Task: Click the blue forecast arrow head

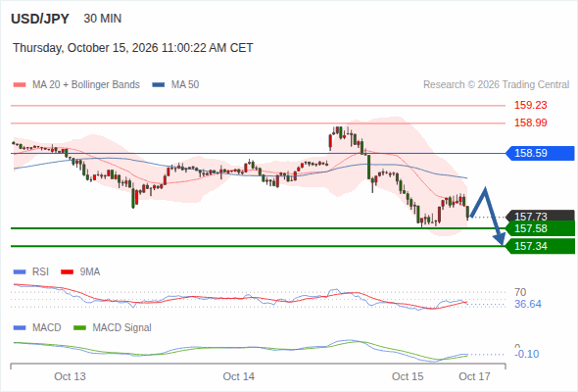Action: 500,238
